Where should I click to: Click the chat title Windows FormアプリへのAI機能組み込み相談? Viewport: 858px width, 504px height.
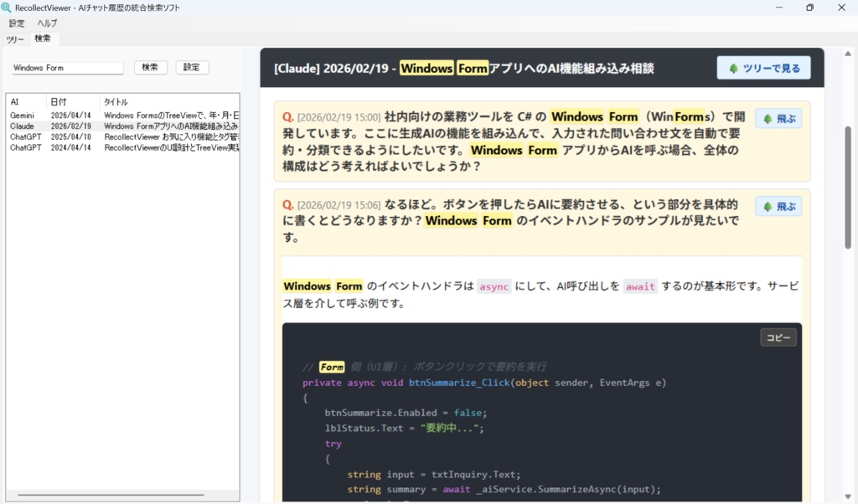(527, 69)
